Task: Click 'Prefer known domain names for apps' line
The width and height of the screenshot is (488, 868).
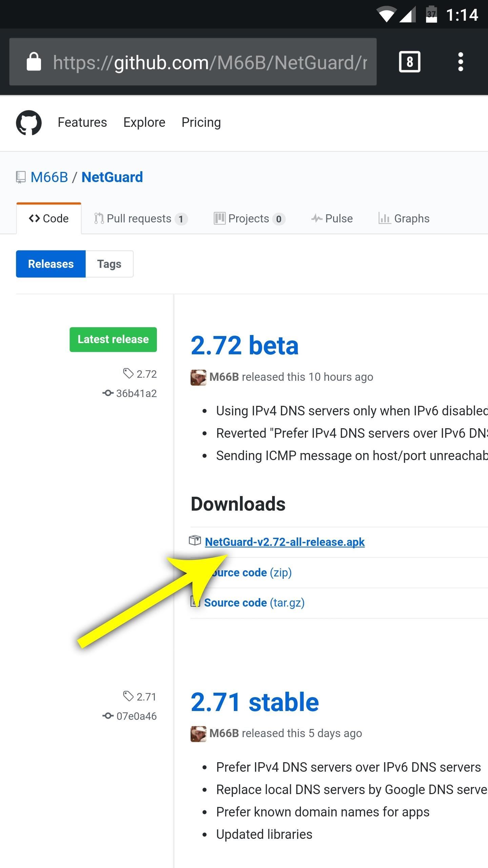Action: 323,812
